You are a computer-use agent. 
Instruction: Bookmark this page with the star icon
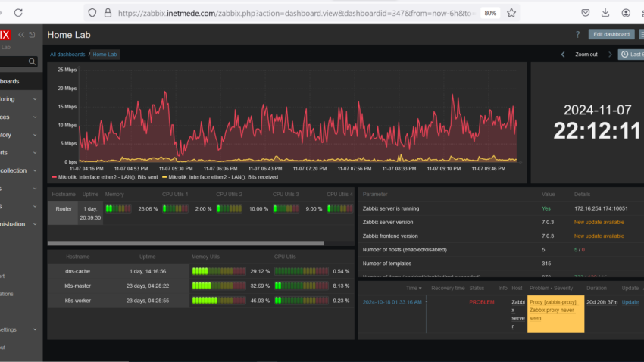click(x=511, y=13)
